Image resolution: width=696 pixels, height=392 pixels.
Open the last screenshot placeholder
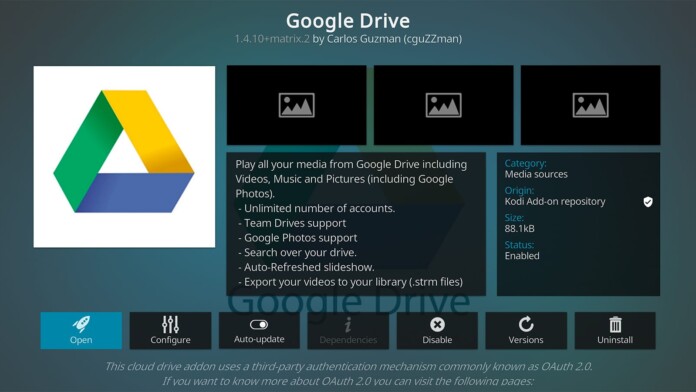click(x=590, y=105)
